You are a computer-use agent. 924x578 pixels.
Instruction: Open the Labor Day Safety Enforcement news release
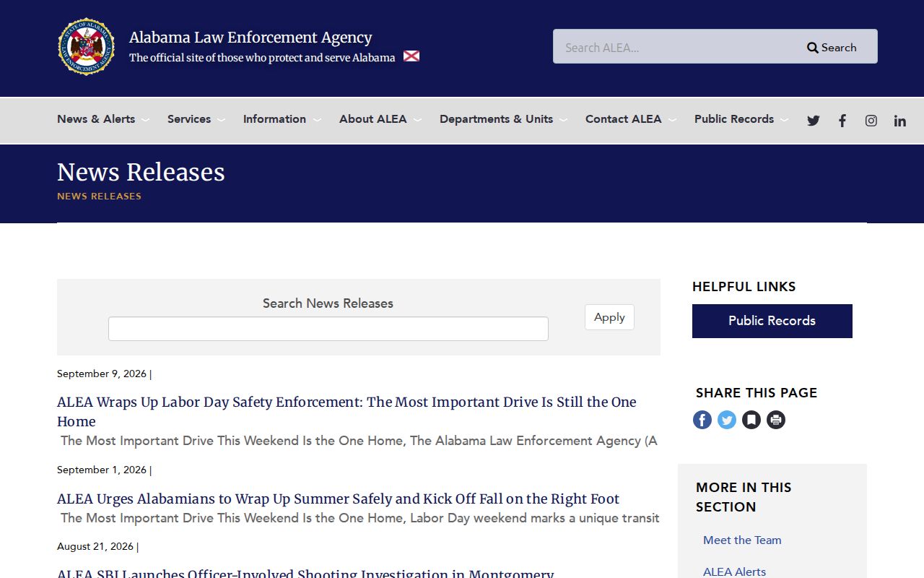(x=346, y=412)
